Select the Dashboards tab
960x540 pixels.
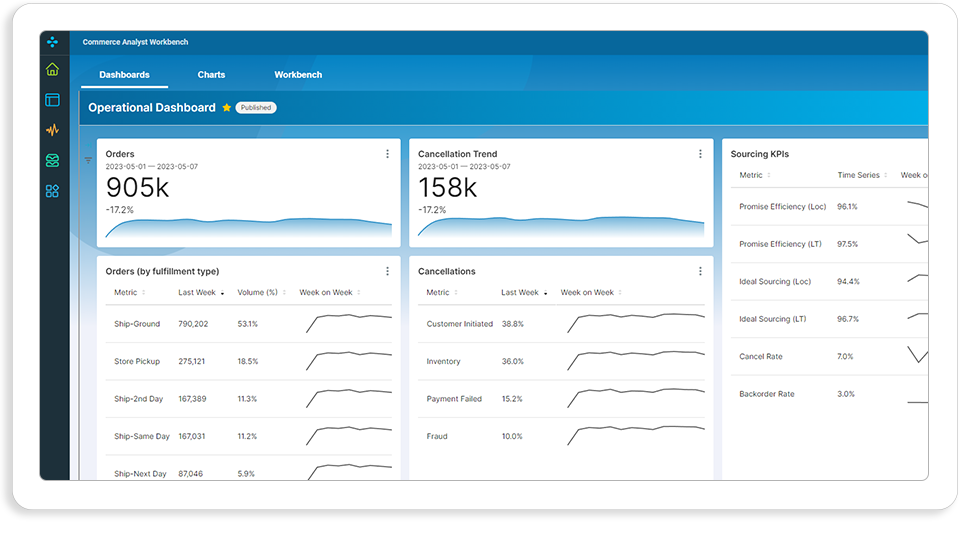coord(124,75)
